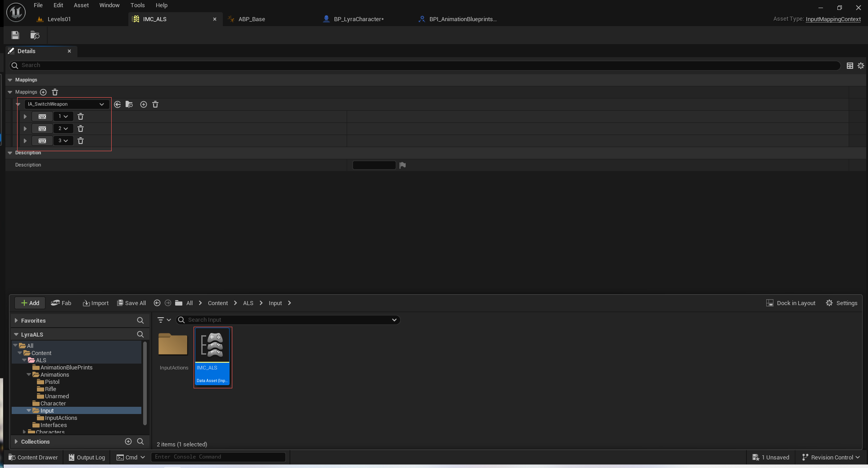Click the keyboard key-selector icon for key 2
The height and width of the screenshot is (468, 868).
42,129
